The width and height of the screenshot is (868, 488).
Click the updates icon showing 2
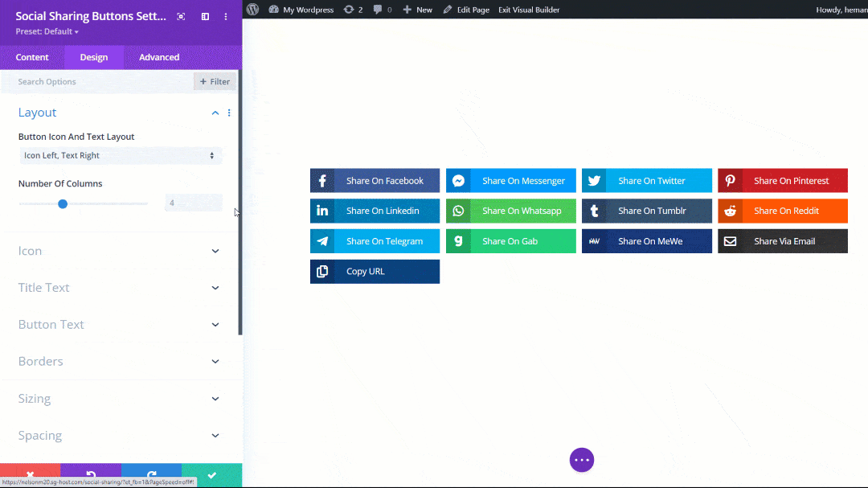pos(353,10)
